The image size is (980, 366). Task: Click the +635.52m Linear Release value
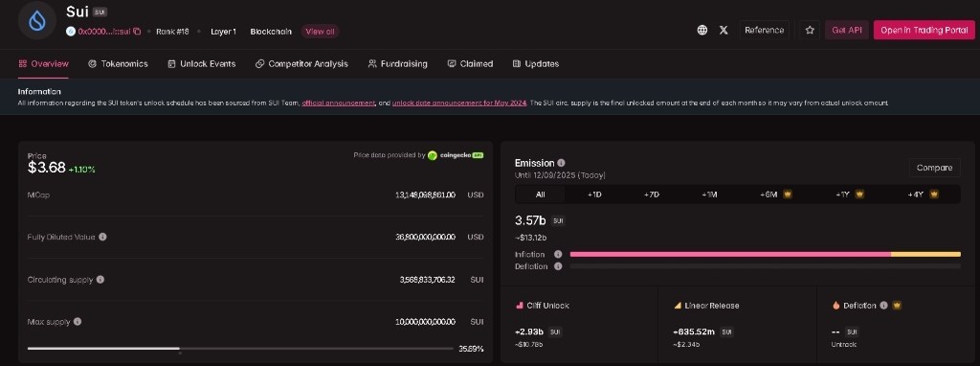pos(695,332)
